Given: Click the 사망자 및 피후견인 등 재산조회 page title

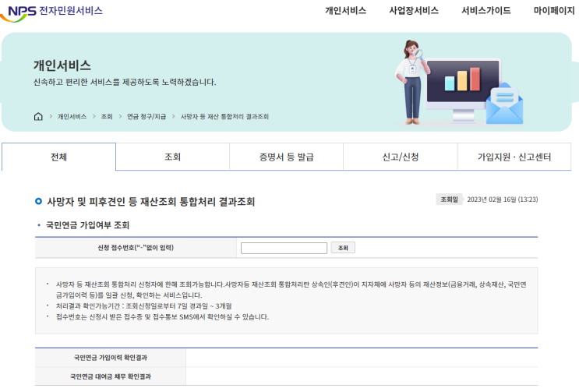Looking at the screenshot, I should tap(150, 202).
